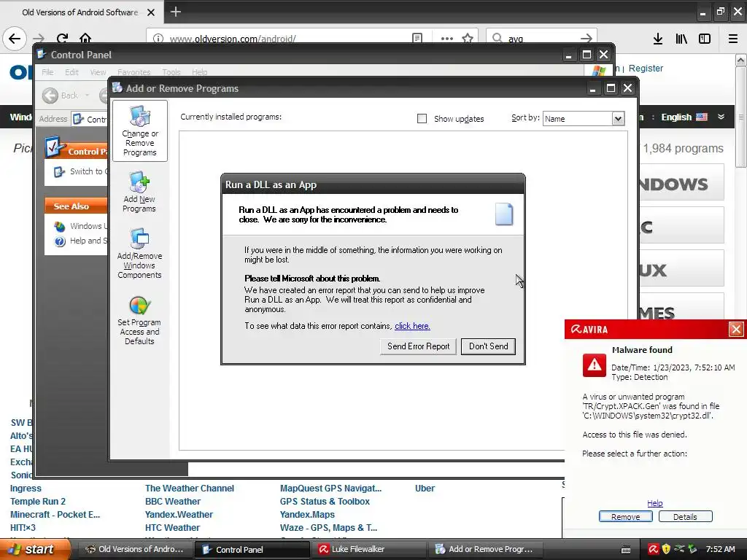Open BBC Weather link
Screen dimensions: 747x560
tap(173, 502)
